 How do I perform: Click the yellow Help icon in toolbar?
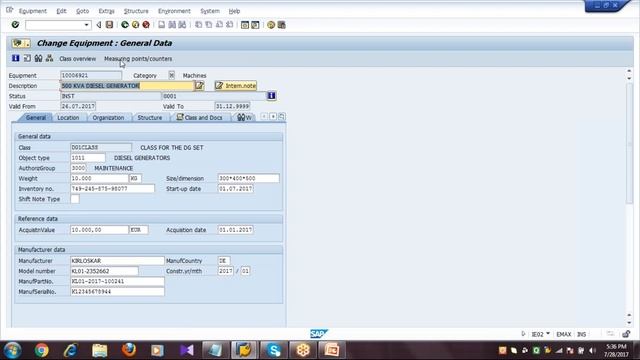[x=271, y=25]
